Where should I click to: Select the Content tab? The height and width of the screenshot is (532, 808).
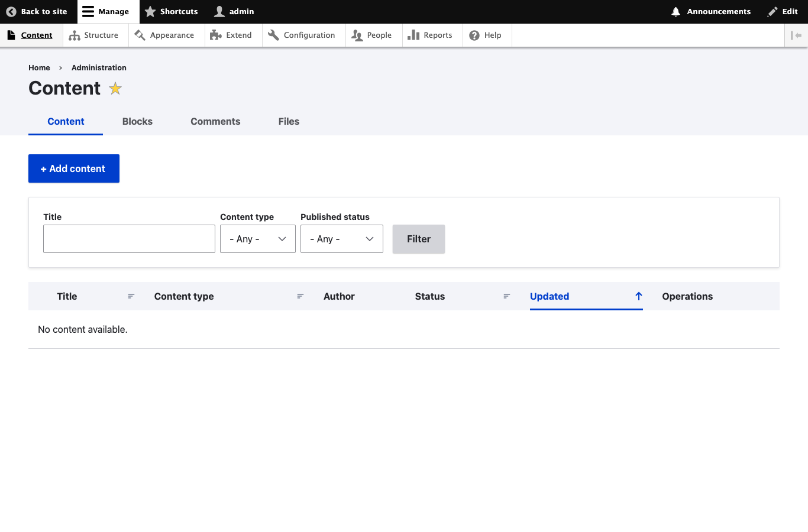pos(66,121)
